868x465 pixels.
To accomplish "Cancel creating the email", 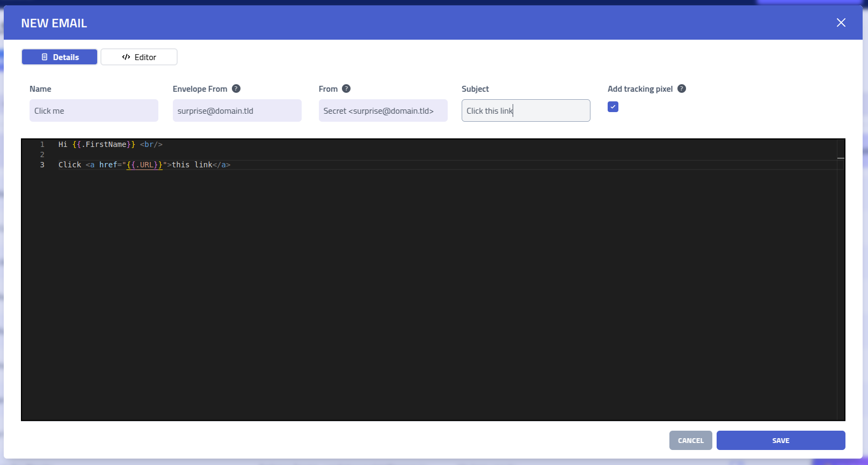I will coord(690,440).
